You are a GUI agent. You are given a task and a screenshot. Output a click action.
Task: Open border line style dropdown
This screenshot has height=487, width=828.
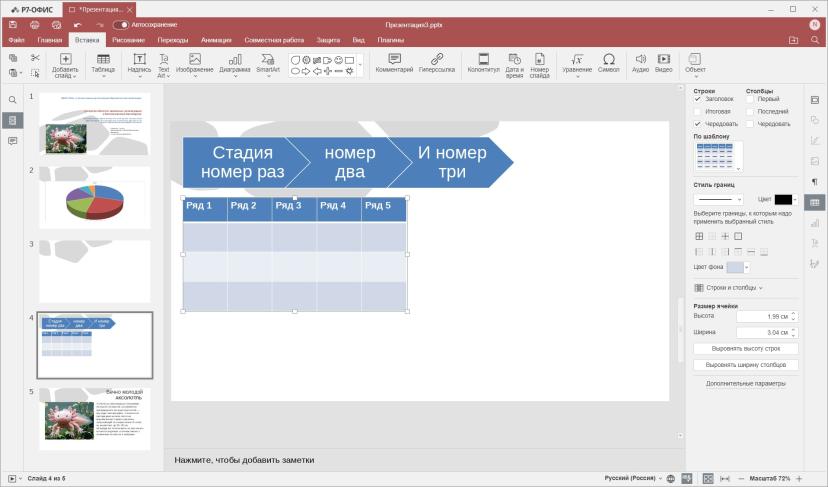point(739,199)
